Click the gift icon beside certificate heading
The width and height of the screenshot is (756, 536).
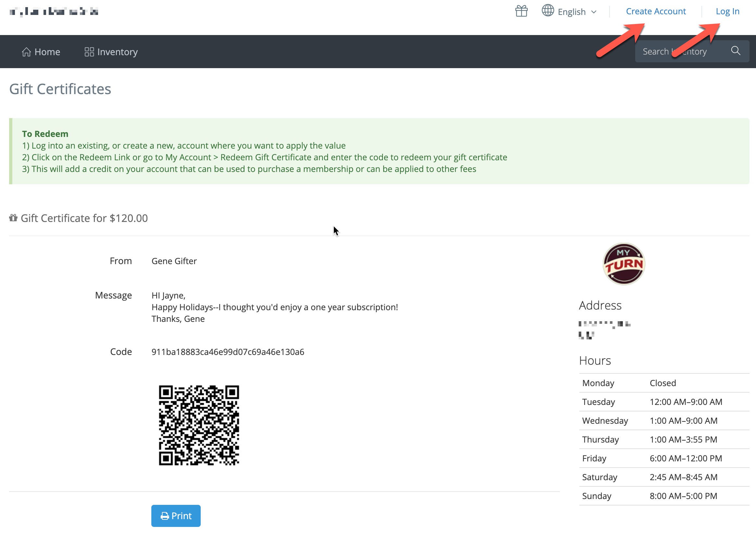[x=13, y=218]
